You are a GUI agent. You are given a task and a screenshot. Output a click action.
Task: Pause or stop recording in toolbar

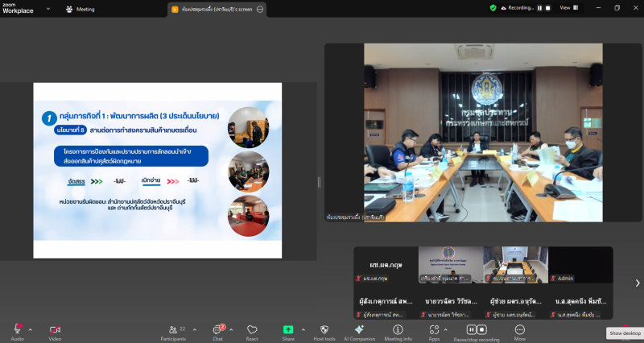click(x=477, y=330)
